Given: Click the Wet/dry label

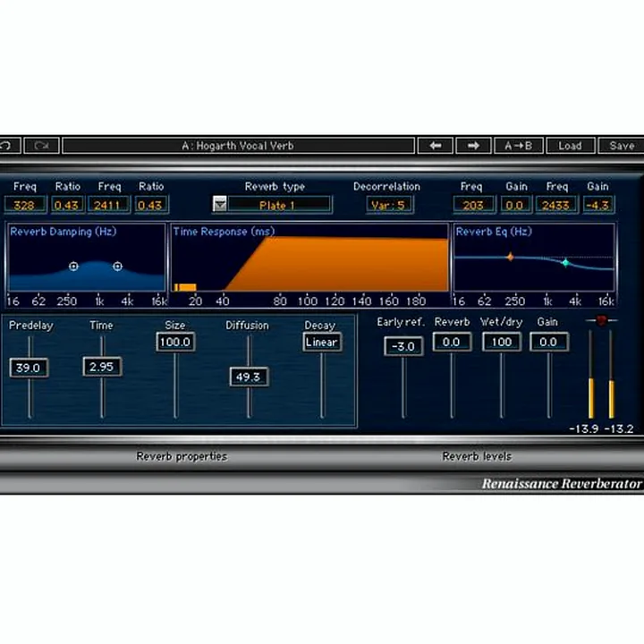Looking at the screenshot, I should 501,322.
